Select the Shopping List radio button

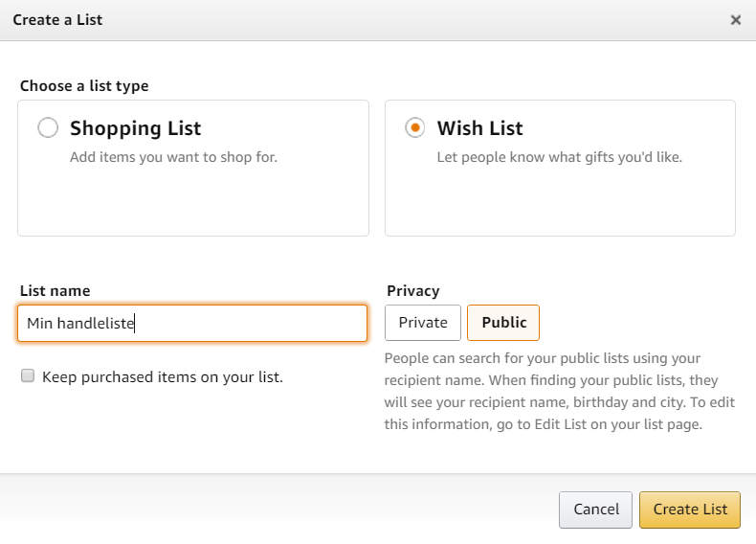coord(48,128)
